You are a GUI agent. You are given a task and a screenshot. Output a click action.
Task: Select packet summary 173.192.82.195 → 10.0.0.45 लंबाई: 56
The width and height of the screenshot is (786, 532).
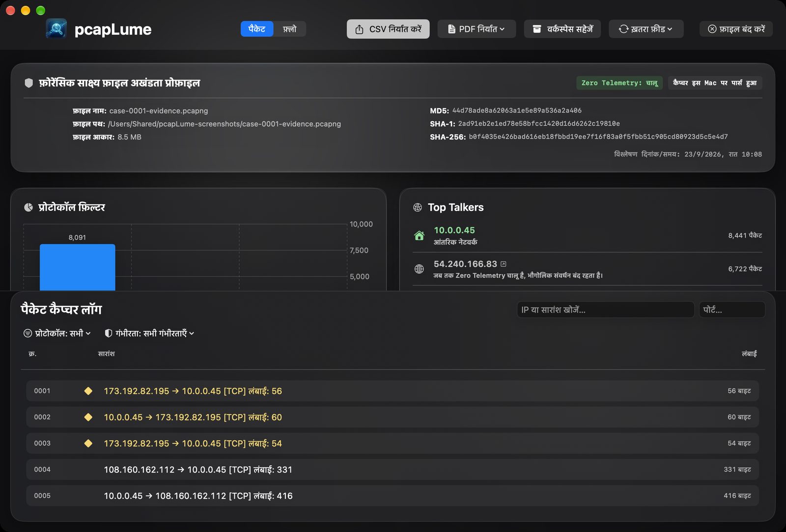(193, 391)
